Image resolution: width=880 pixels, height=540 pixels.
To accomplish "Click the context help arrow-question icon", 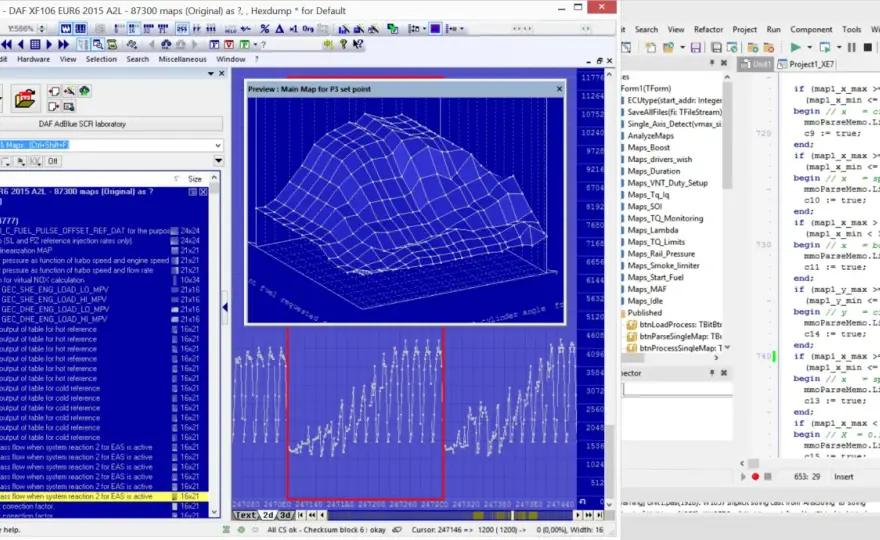I will coord(358,44).
